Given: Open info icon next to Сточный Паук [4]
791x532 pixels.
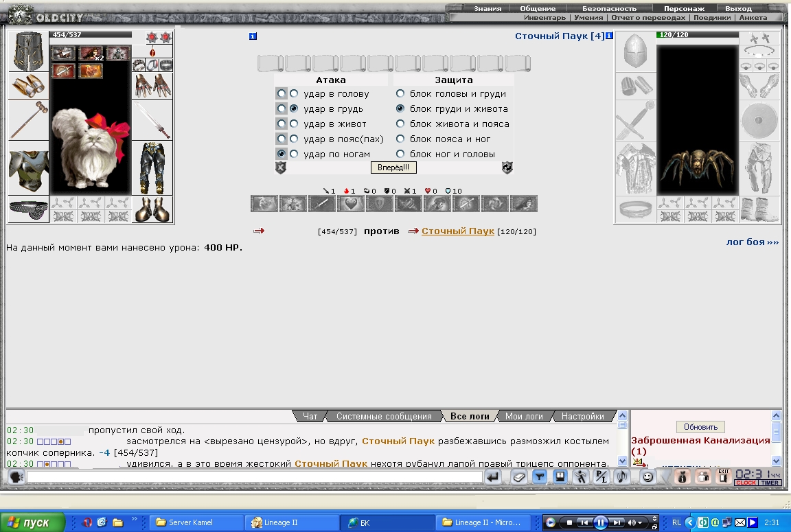Looking at the screenshot, I should tap(610, 36).
